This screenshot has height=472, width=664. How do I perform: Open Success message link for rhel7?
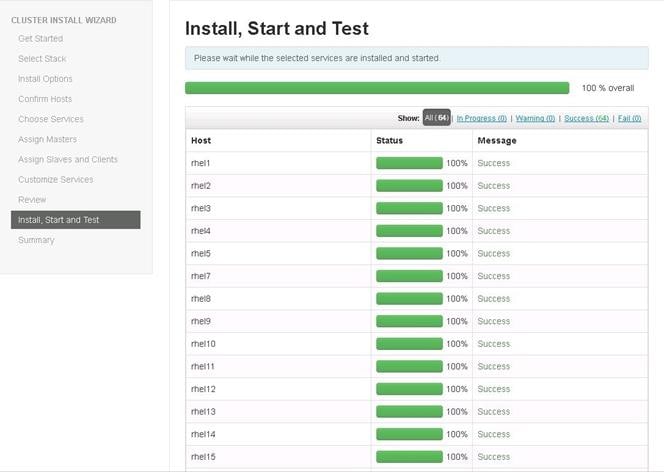click(x=493, y=276)
